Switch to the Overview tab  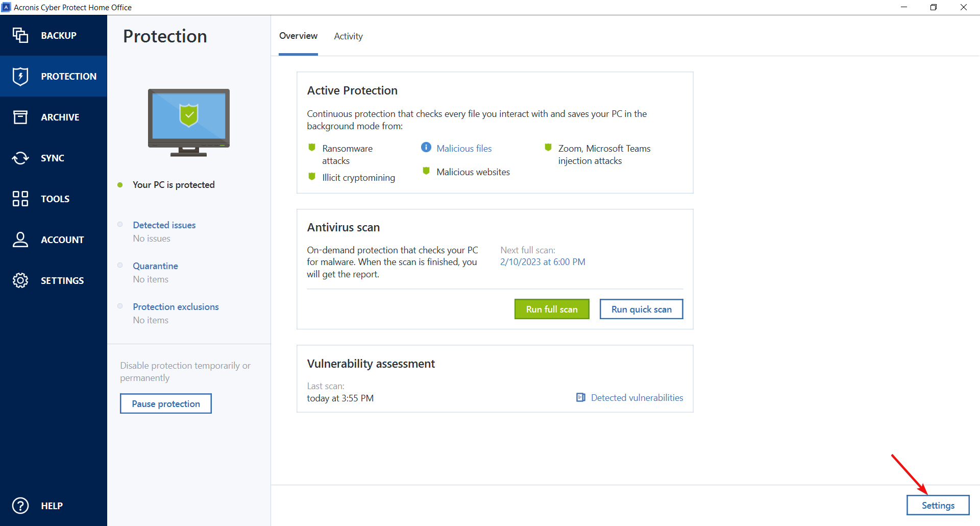(298, 36)
